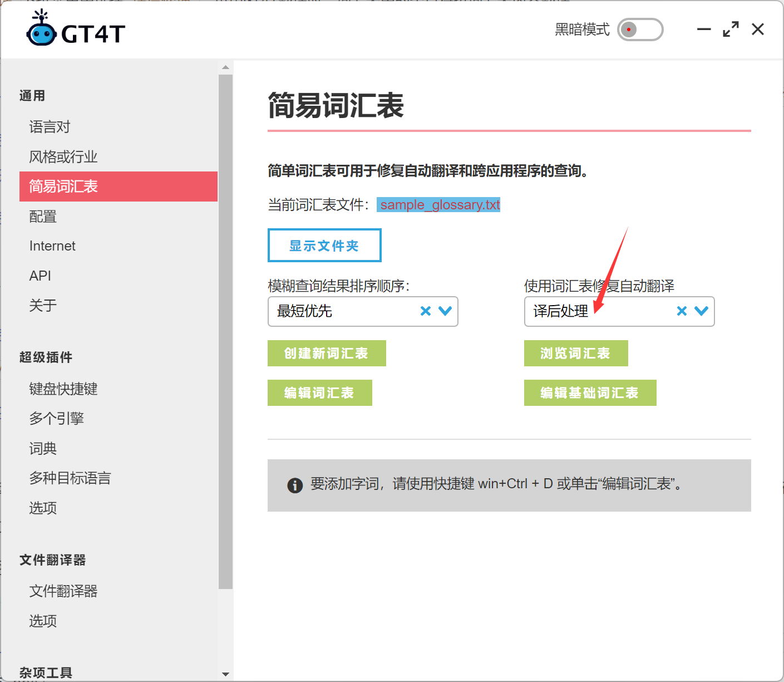Open the 键盘快捷键 section
784x682 pixels.
pos(63,389)
